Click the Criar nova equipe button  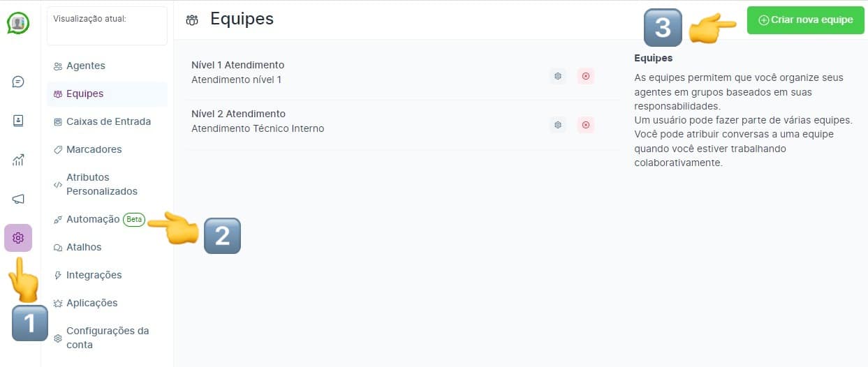click(805, 20)
